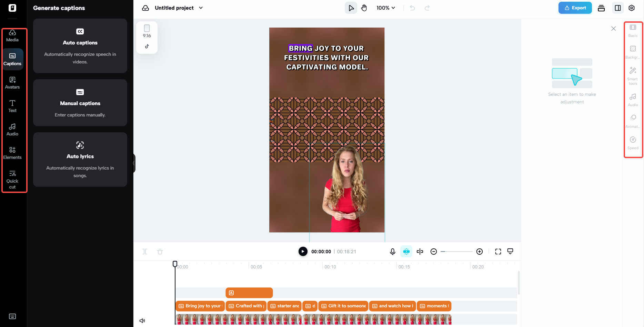Click the microphone record voiceover icon
Image resolution: width=644 pixels, height=327 pixels.
tap(392, 252)
